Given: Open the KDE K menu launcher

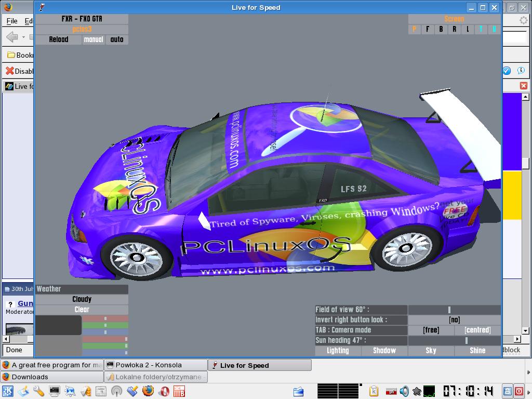Looking at the screenshot, I should (7, 391).
